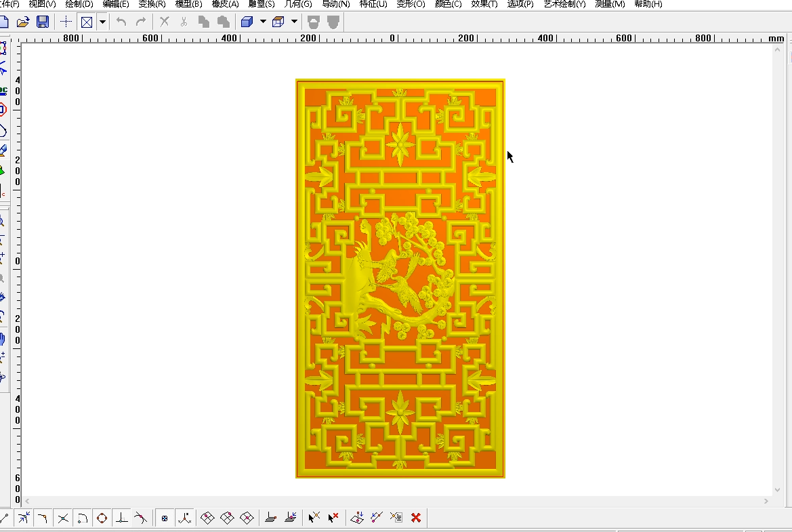This screenshot has width=792, height=532.
Task: Open the 雕塑(S) menu
Action: [262, 4]
